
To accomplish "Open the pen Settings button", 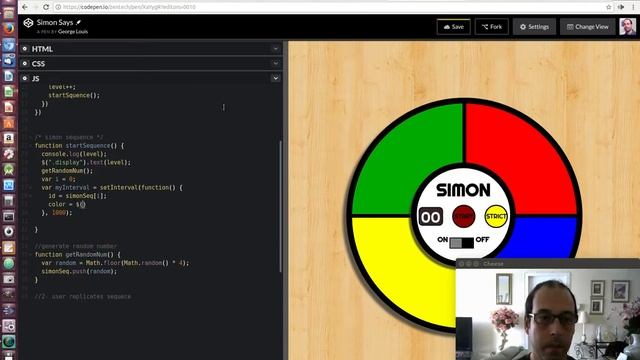I will (x=534, y=27).
